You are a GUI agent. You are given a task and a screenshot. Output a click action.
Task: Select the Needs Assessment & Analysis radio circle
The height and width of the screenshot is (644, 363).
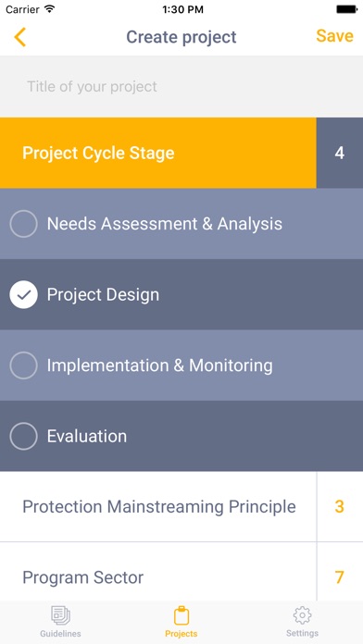click(23, 224)
